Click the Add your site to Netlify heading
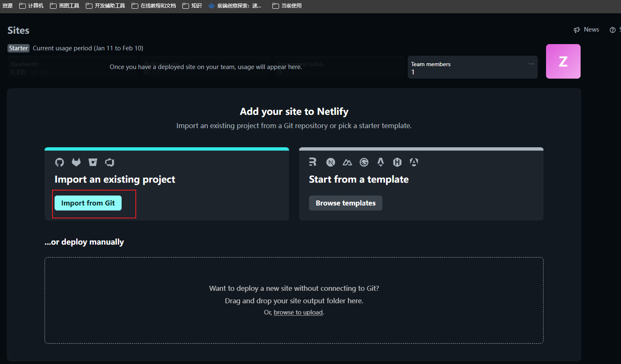The width and height of the screenshot is (621, 364). tap(294, 111)
